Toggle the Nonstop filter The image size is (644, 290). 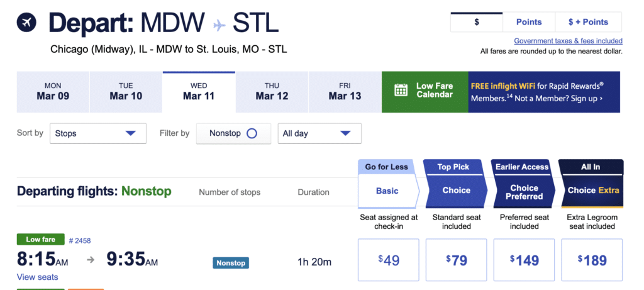pos(252,133)
